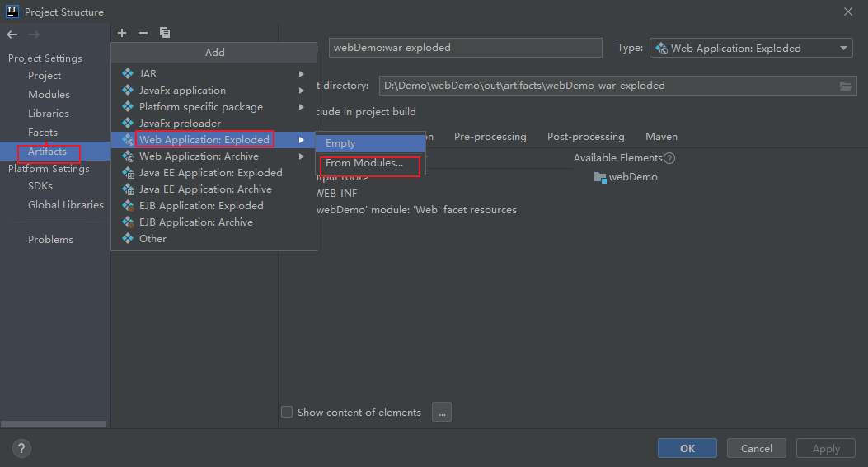Image resolution: width=868 pixels, height=467 pixels.
Task: Click the Remove (minus) artifact icon
Action: click(x=143, y=33)
